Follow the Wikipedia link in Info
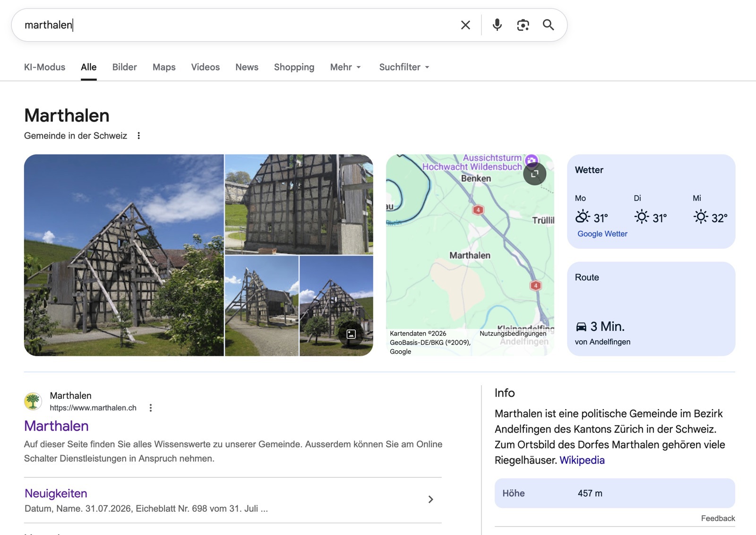 [582, 460]
